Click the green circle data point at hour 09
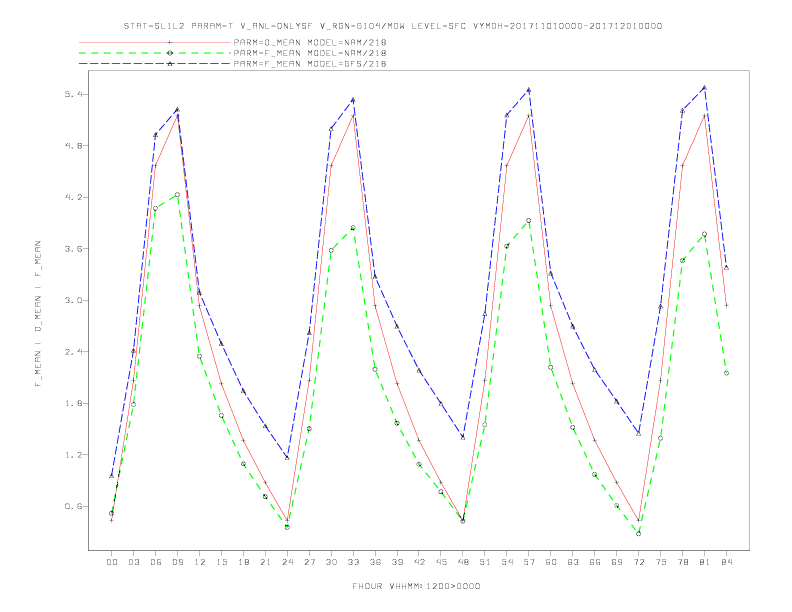 (177, 195)
